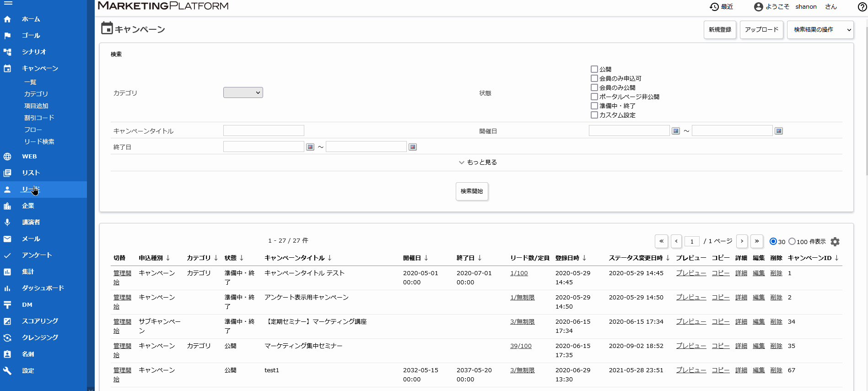Select 割引コード in the sidebar submenu
The width and height of the screenshot is (868, 391).
(x=39, y=118)
